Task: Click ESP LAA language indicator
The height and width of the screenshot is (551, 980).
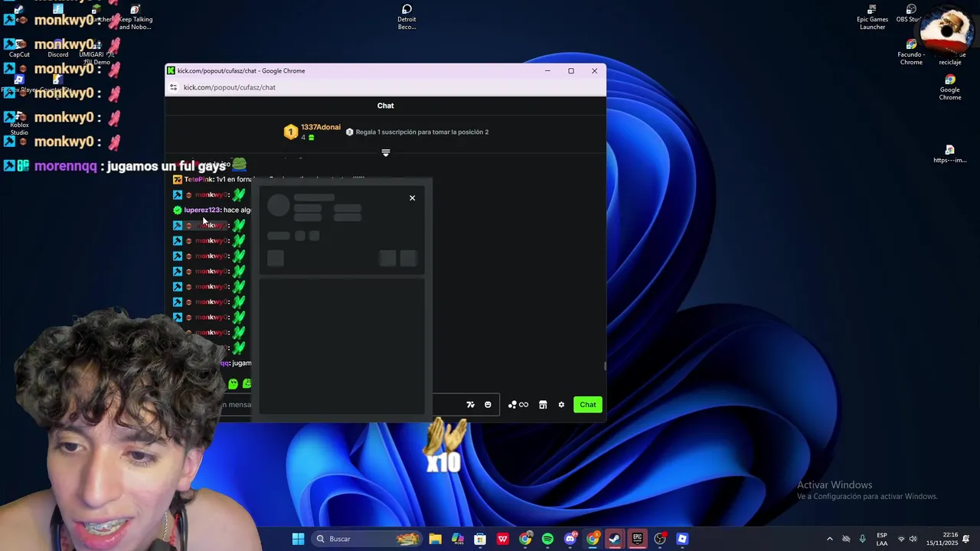Action: point(882,539)
